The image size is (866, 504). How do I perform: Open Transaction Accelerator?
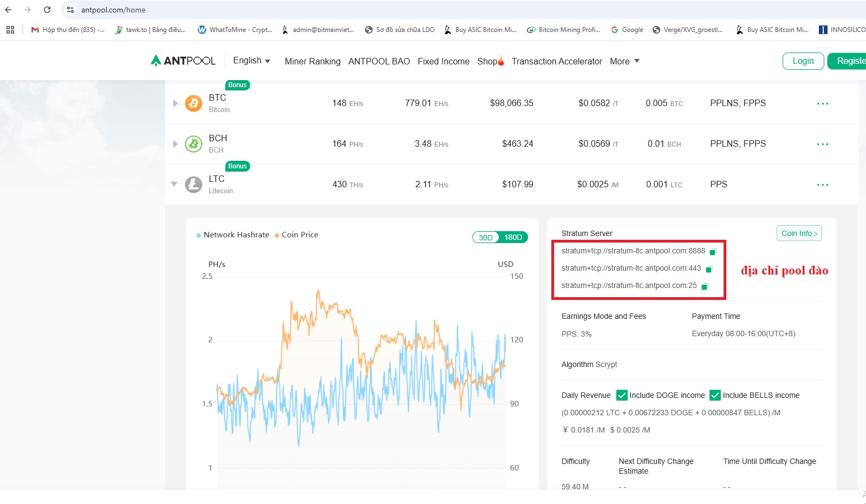coord(557,61)
